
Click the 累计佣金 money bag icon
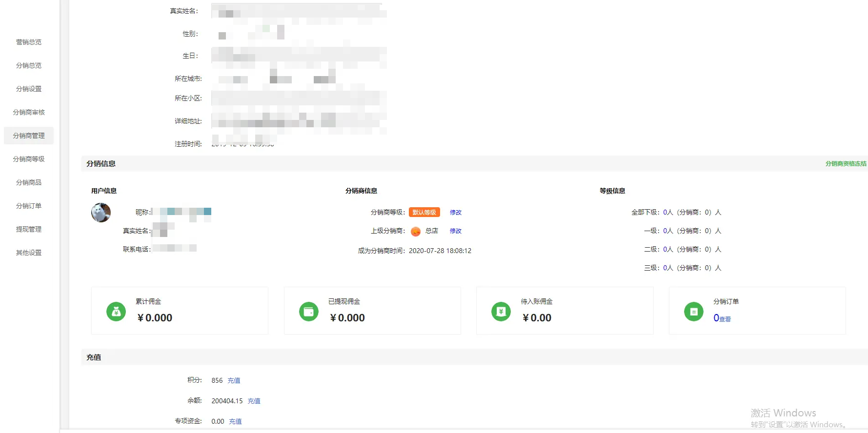pyautogui.click(x=116, y=312)
